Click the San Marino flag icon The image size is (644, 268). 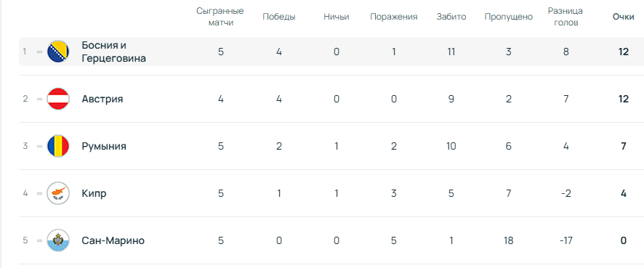pyautogui.click(x=58, y=240)
